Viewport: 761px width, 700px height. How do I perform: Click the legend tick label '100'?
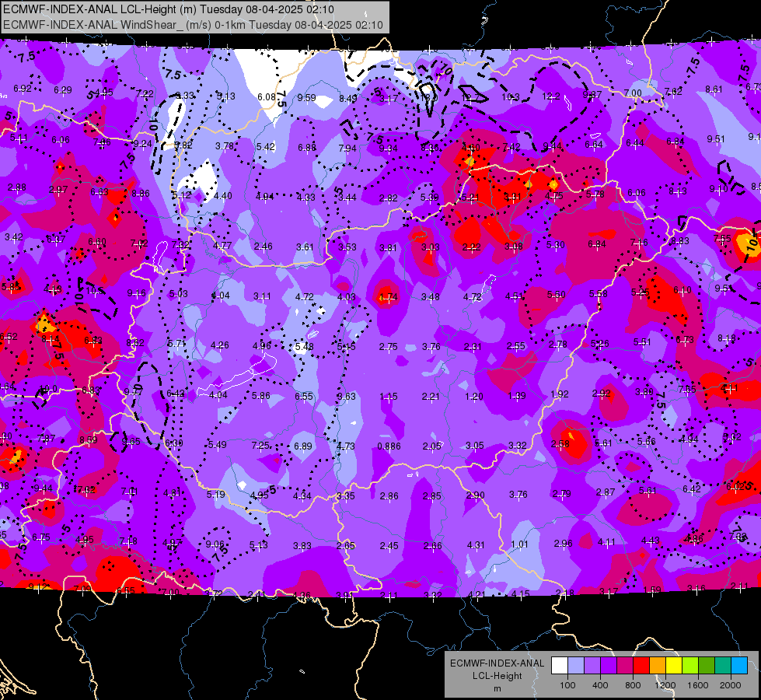coord(567,685)
